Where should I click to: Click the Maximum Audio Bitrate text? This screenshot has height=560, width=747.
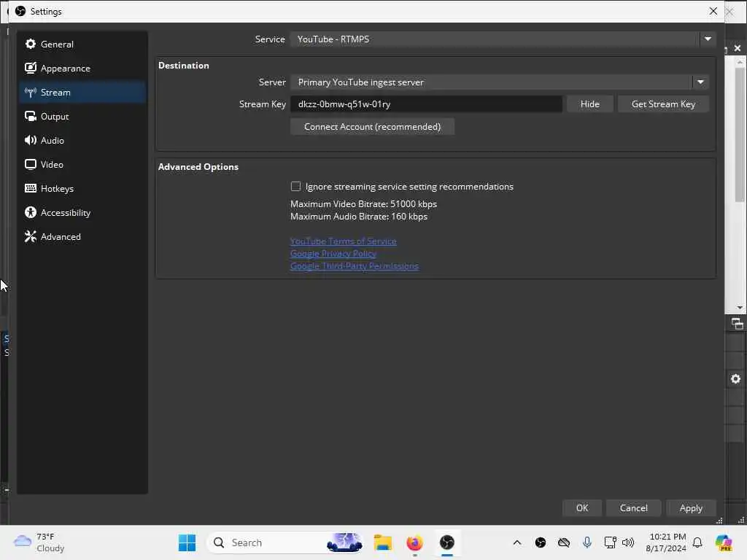point(359,216)
